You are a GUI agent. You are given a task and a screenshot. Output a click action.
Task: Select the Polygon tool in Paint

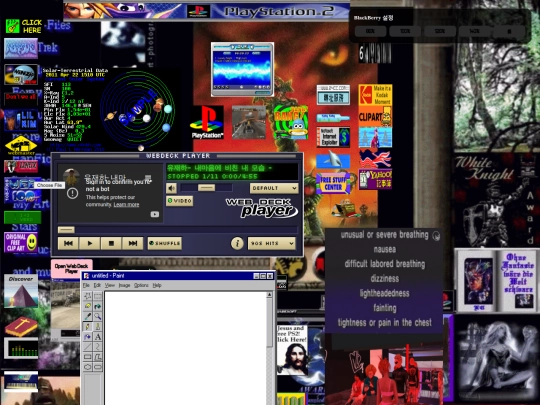[x=98, y=357]
